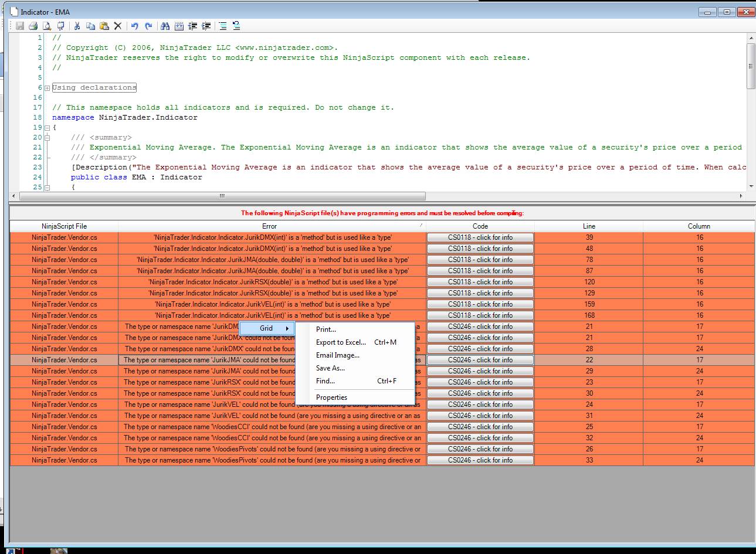Click CS0118 info button for line 39
The width and height of the screenshot is (756, 554).
(480, 237)
